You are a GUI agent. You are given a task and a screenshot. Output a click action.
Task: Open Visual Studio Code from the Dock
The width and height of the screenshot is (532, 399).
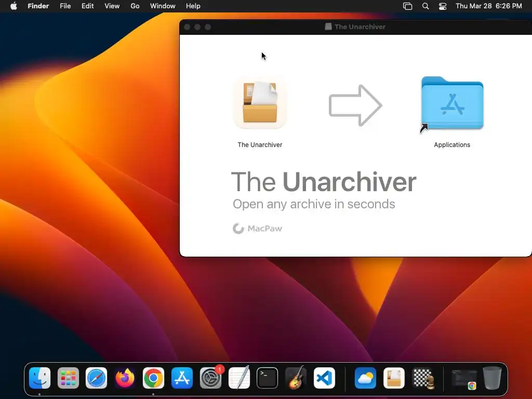[324, 378]
